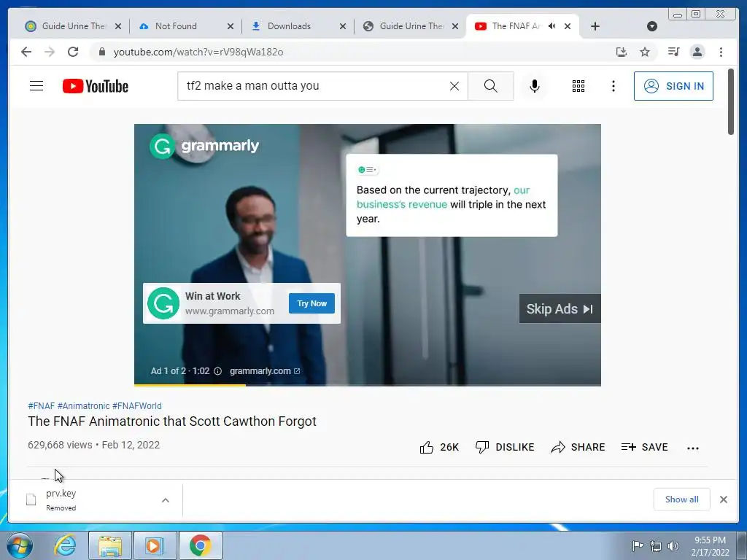Open Windows Media Player taskbar icon
The height and width of the screenshot is (560, 747).
click(155, 545)
